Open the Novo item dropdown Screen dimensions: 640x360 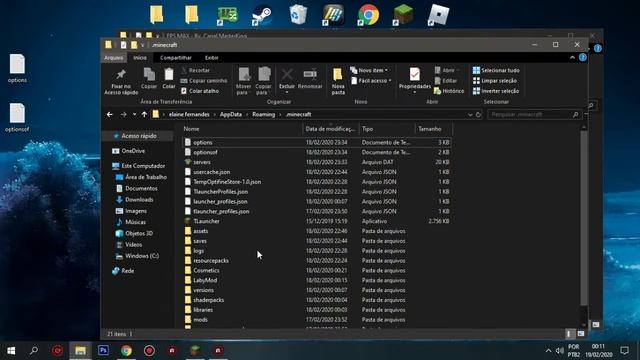[369, 70]
